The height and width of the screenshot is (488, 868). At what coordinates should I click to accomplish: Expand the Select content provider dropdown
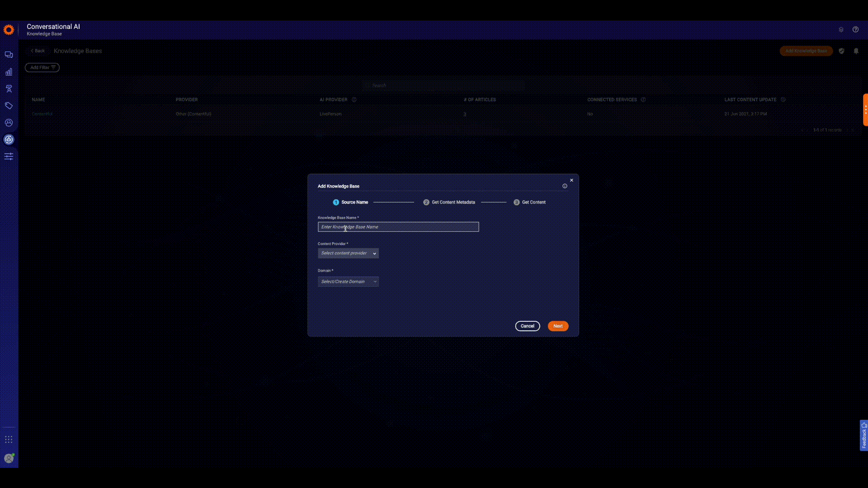click(x=348, y=253)
